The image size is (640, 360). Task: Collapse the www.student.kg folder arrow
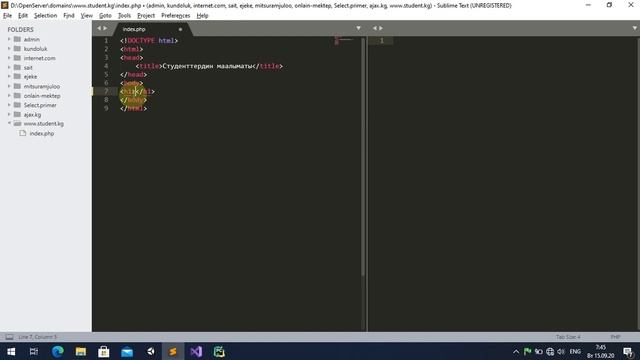point(9,123)
